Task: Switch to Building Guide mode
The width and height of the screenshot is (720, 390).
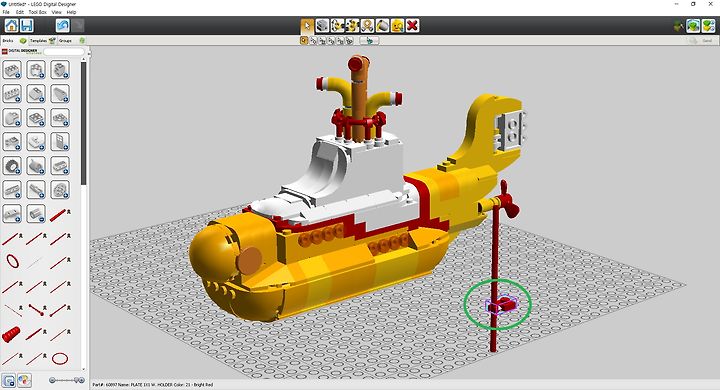Action: pyautogui.click(x=709, y=26)
